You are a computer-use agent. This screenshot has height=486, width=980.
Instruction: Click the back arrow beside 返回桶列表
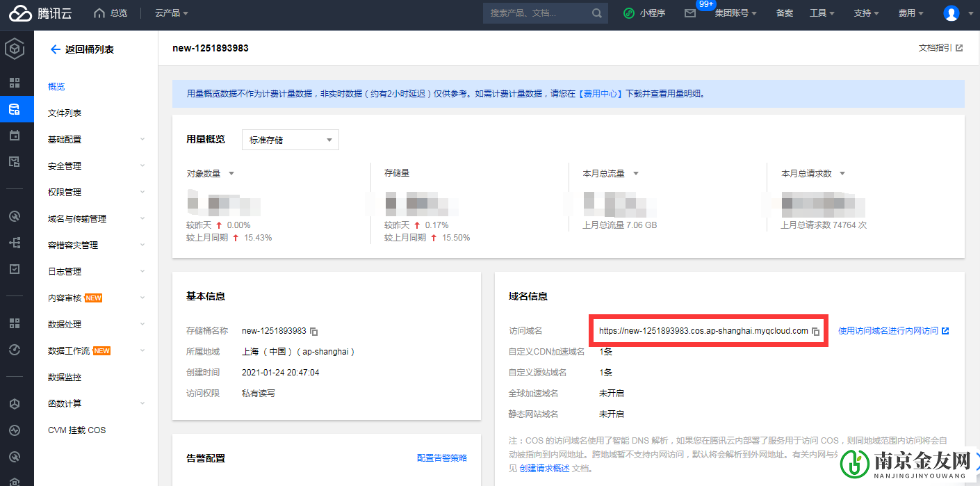click(x=55, y=49)
